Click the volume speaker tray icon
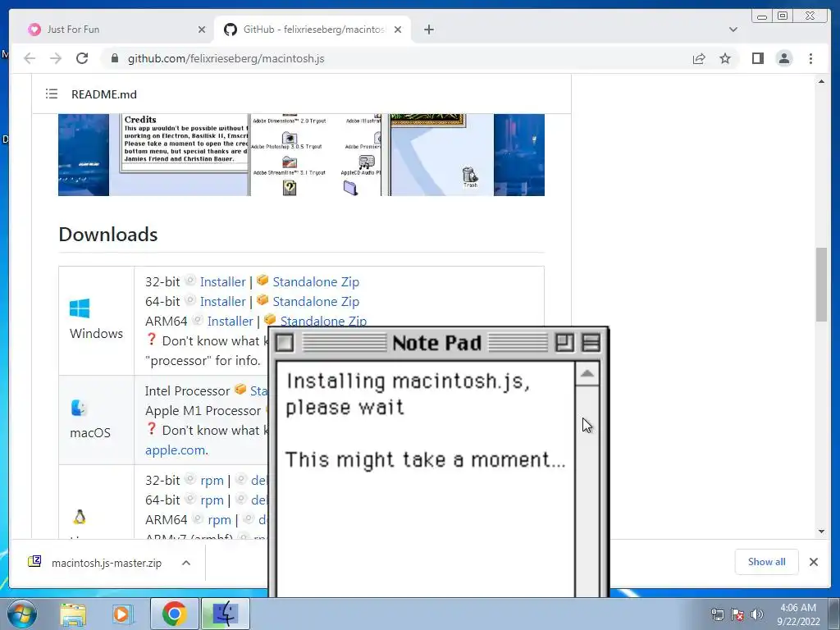 click(756, 614)
